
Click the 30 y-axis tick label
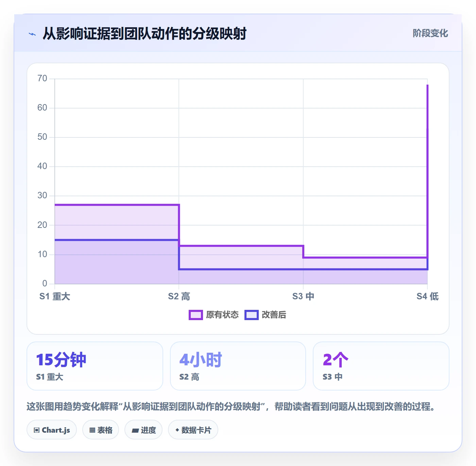[42, 196]
